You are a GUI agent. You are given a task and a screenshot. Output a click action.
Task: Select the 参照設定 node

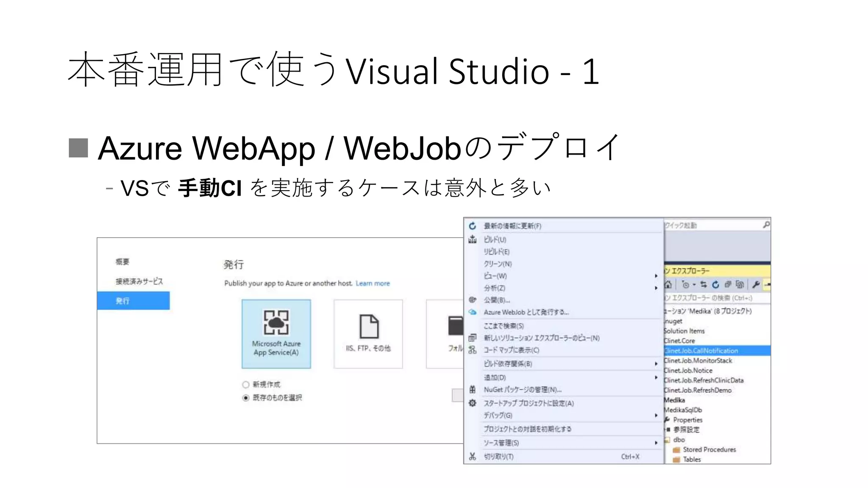pos(686,430)
